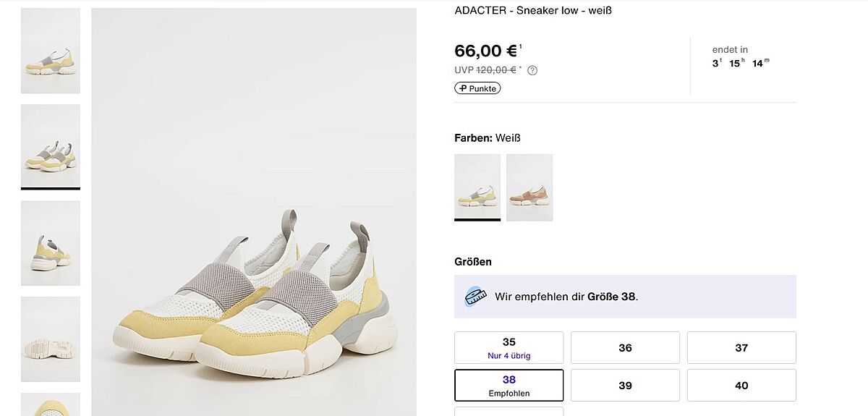
Task: Click the ADACTER Sneaker low product title
Action: [533, 10]
